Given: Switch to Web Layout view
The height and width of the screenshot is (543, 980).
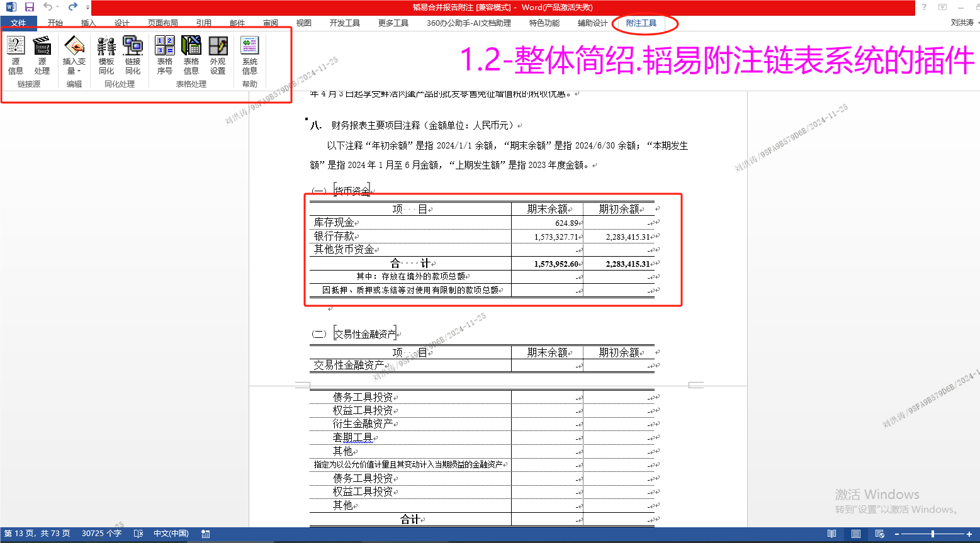Looking at the screenshot, I should pyautogui.click(x=880, y=534).
